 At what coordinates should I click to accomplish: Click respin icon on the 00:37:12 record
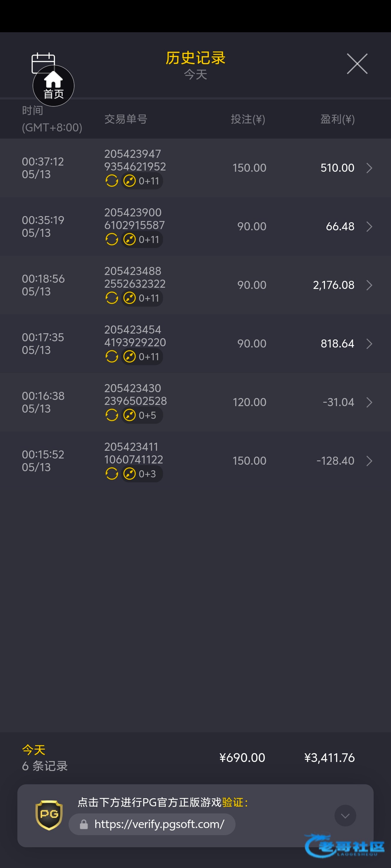tap(112, 181)
